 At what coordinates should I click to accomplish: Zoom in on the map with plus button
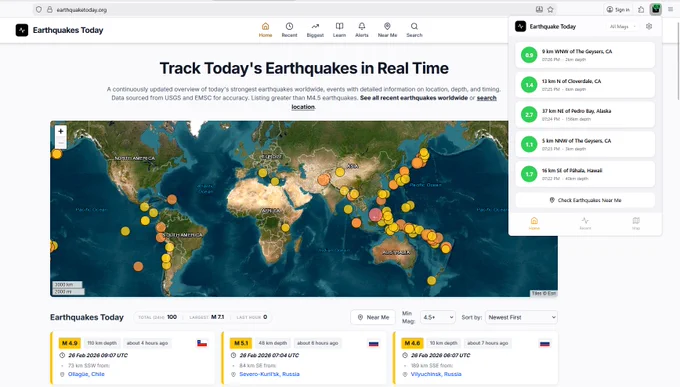(x=61, y=131)
